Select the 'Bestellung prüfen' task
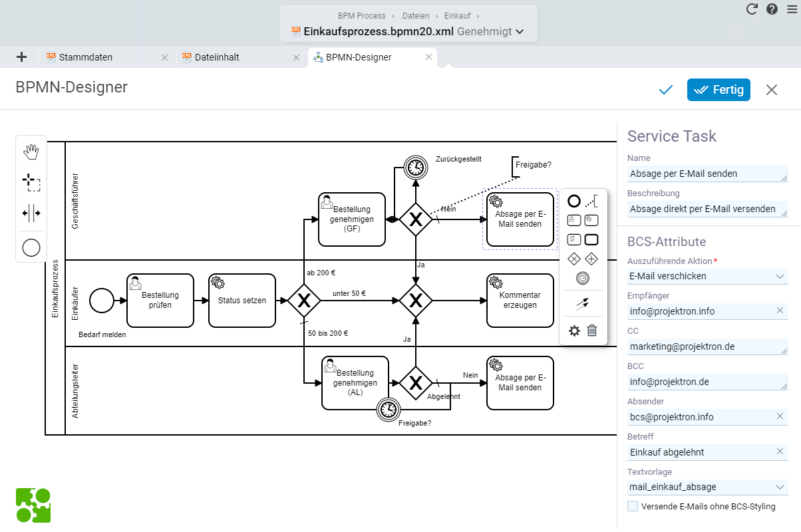The image size is (801, 532). click(160, 301)
